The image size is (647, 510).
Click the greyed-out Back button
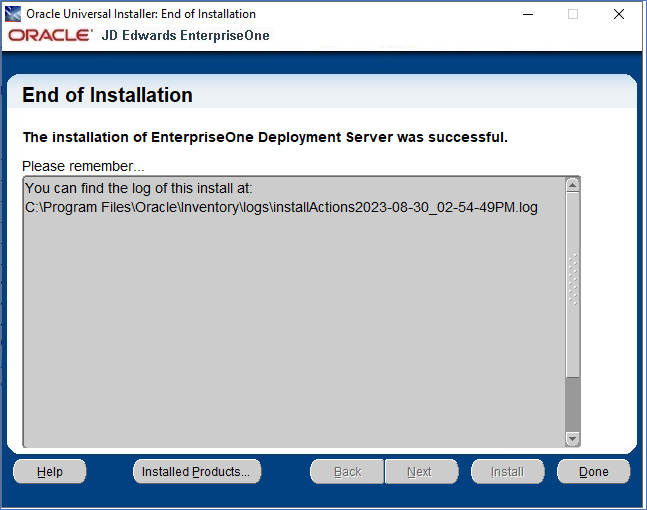tap(347, 471)
